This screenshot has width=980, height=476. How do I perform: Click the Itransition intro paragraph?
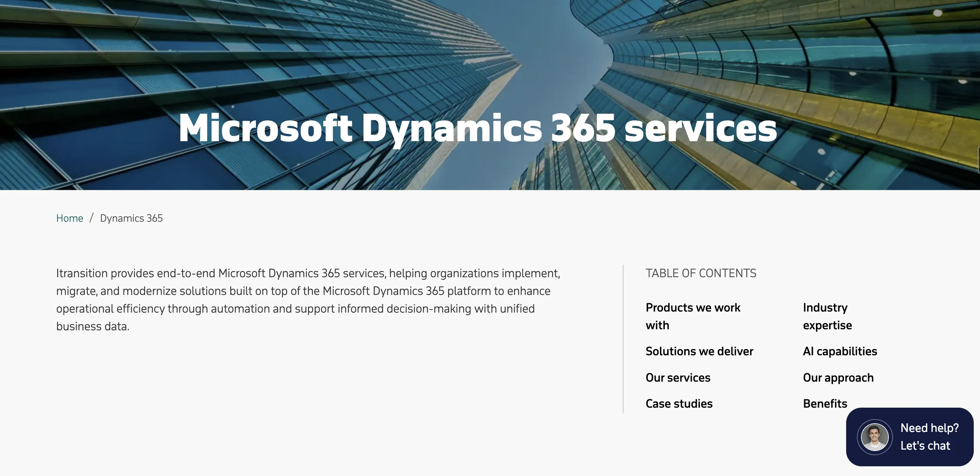point(308,299)
